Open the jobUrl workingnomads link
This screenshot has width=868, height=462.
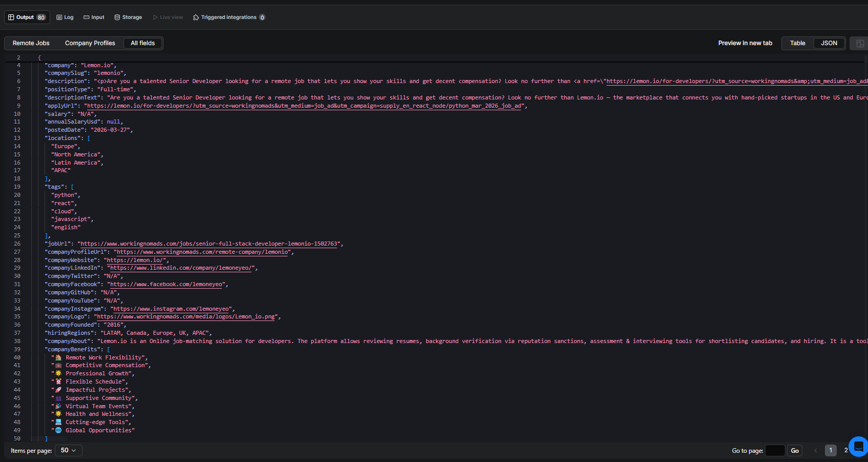[x=209, y=244]
